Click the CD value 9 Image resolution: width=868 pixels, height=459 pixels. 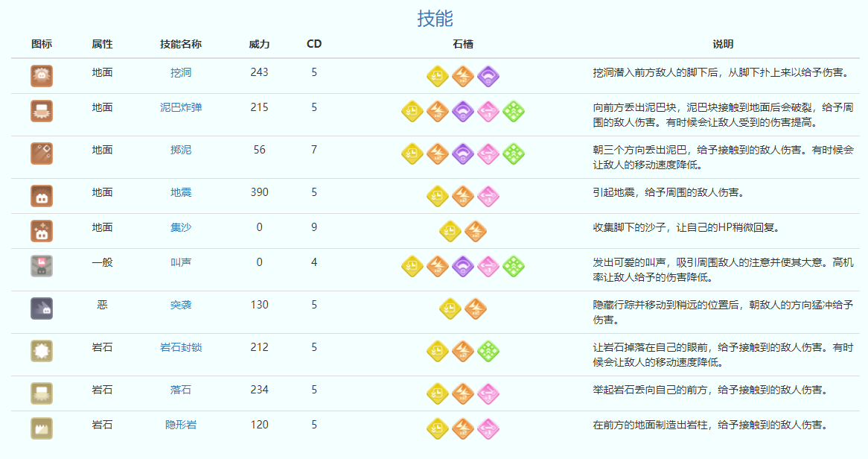[x=314, y=227]
